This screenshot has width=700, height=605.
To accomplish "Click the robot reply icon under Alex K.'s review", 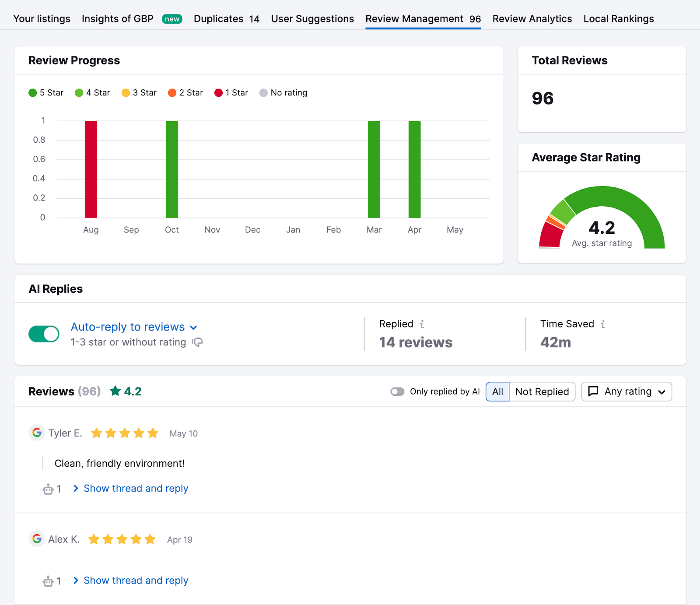I will pyautogui.click(x=48, y=581).
